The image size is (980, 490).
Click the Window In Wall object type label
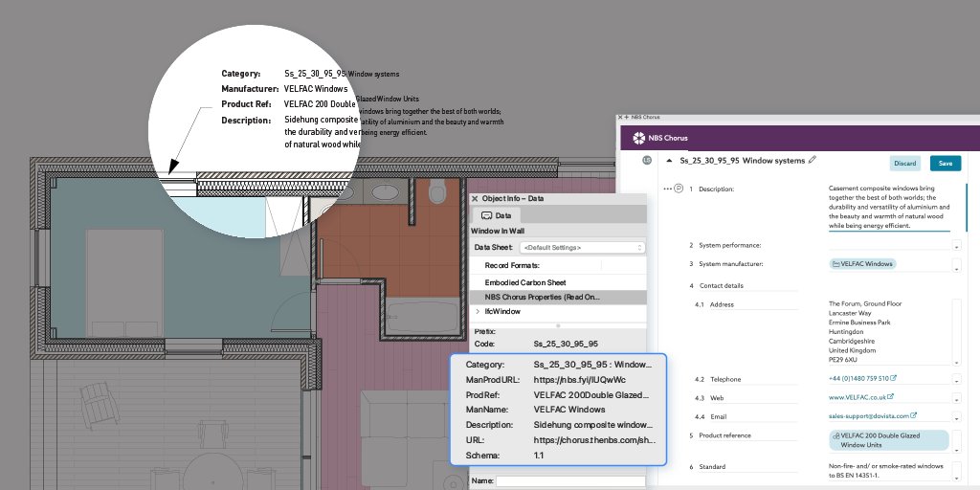(x=498, y=232)
